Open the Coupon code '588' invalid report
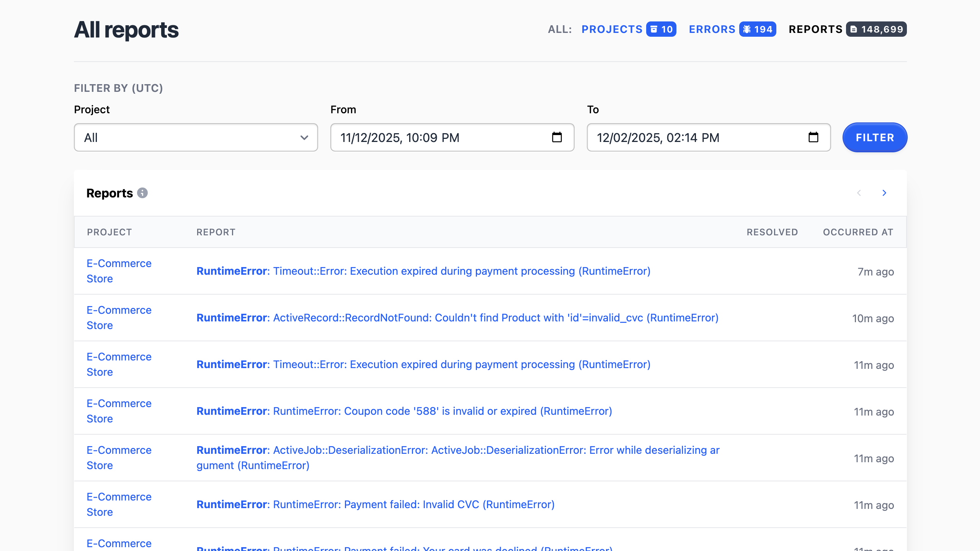 404,411
